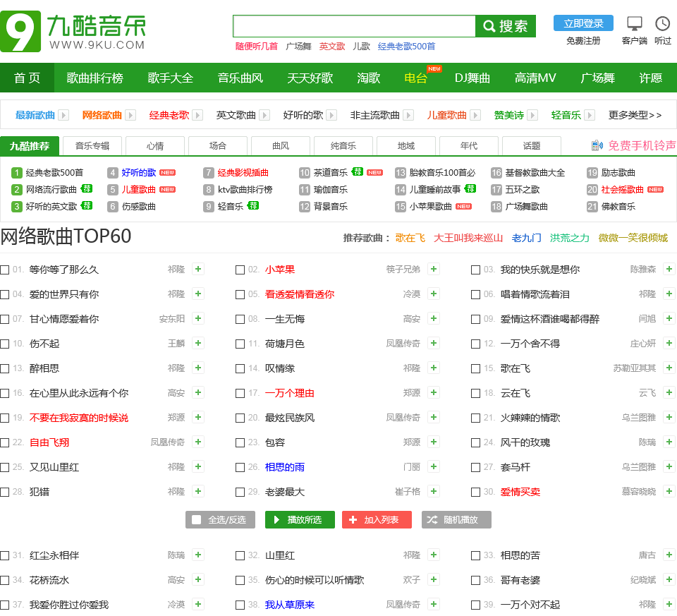This screenshot has height=616, width=677.
Task: Click plus icon beside 唱着情歌流着泪
Action: point(669,294)
